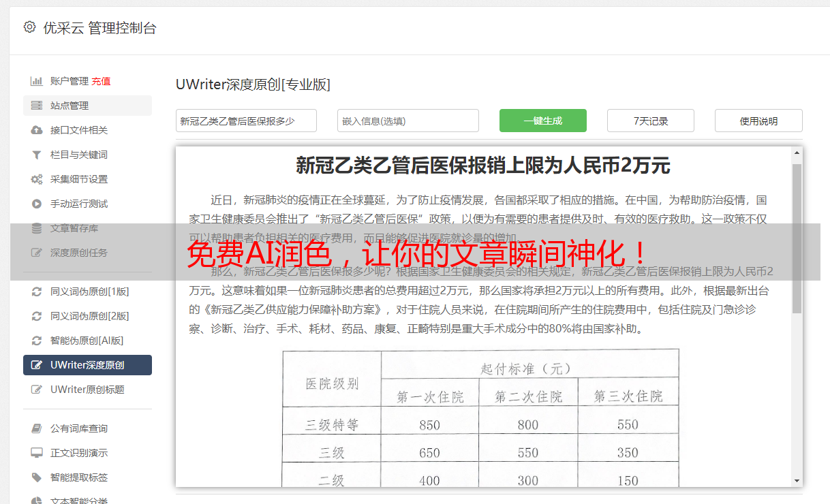Open 账户管理 in the sidebar
The height and width of the screenshot is (504, 830).
tap(69, 81)
